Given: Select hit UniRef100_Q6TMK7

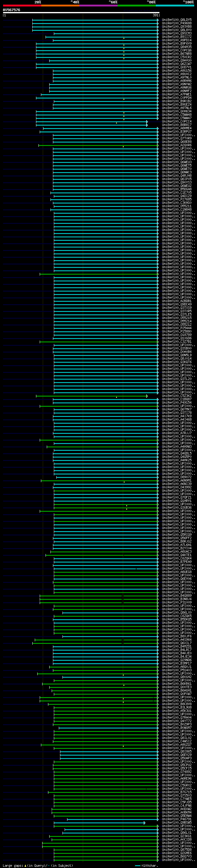Looking at the screenshot, I should pos(177,410).
